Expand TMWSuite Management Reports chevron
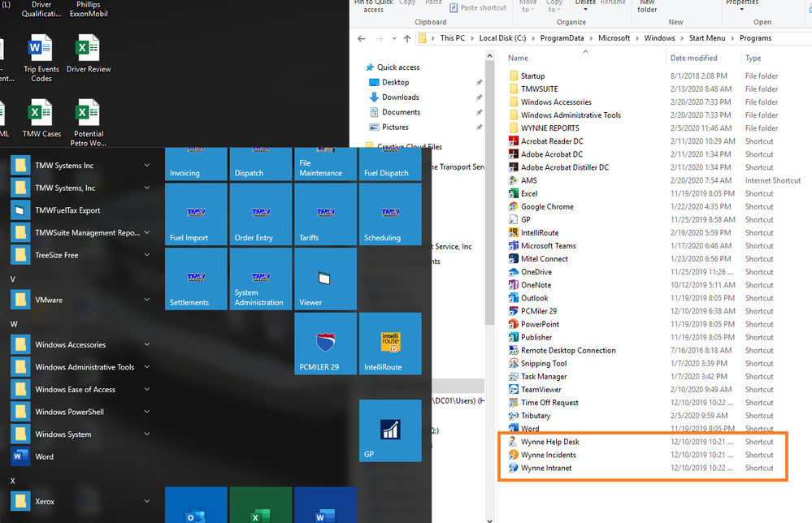The height and width of the screenshot is (523, 812). (x=146, y=232)
